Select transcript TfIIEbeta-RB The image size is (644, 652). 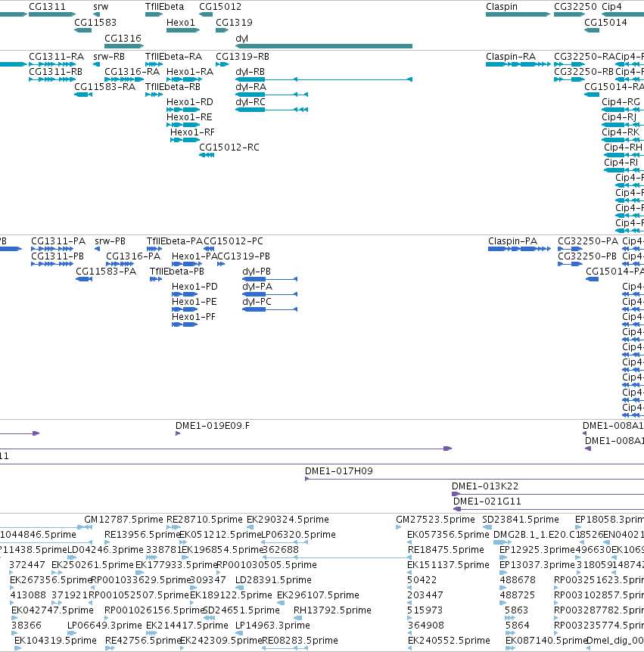click(173, 87)
